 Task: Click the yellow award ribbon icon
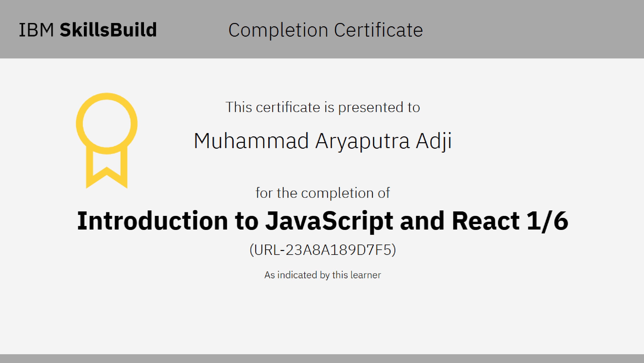(107, 140)
